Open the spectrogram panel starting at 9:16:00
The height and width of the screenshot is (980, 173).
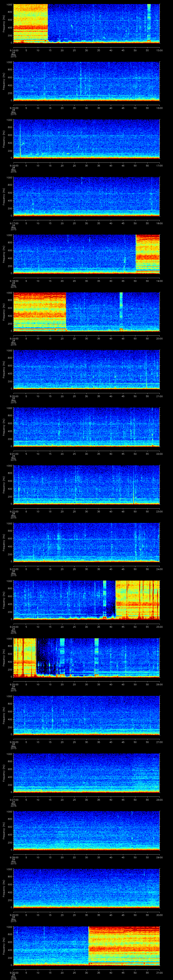(x=87, y=139)
